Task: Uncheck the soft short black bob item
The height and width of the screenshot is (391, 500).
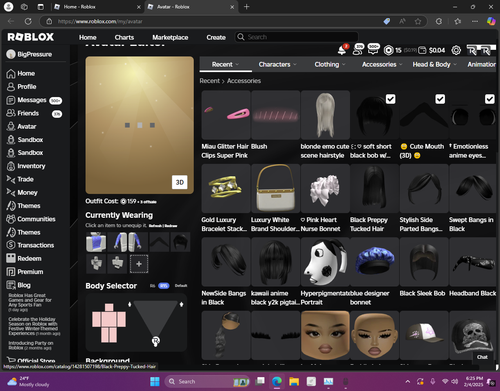Action: coord(391,99)
